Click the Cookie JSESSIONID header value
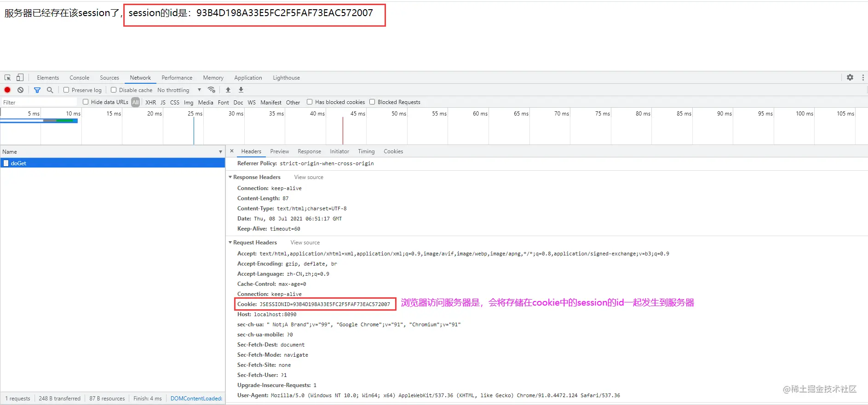 325,304
